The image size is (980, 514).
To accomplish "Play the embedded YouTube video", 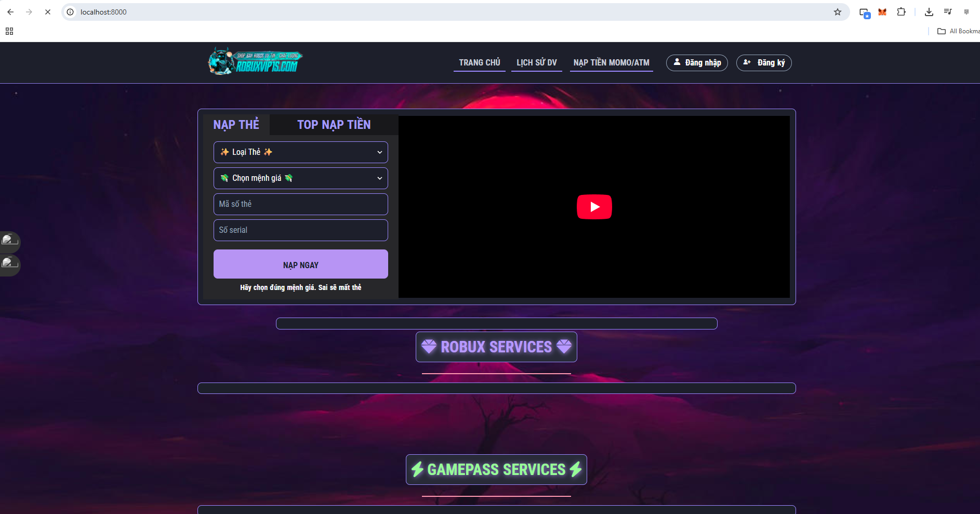I will (x=594, y=207).
